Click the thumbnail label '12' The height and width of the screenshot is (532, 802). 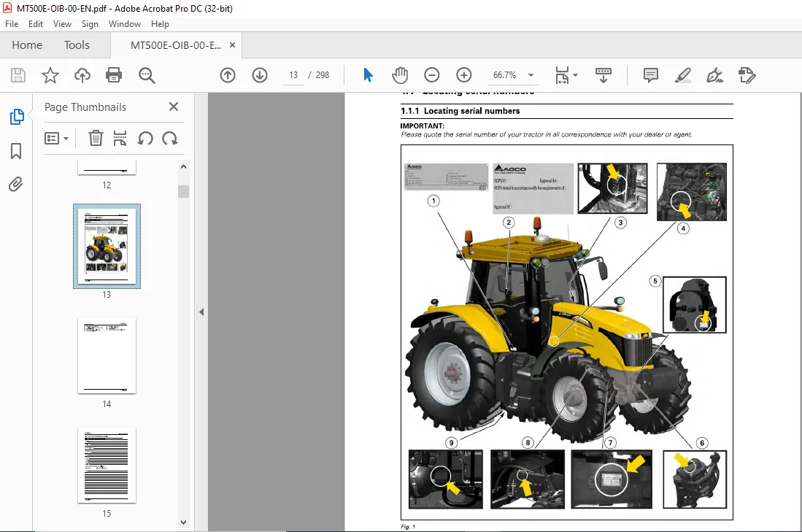tap(107, 185)
